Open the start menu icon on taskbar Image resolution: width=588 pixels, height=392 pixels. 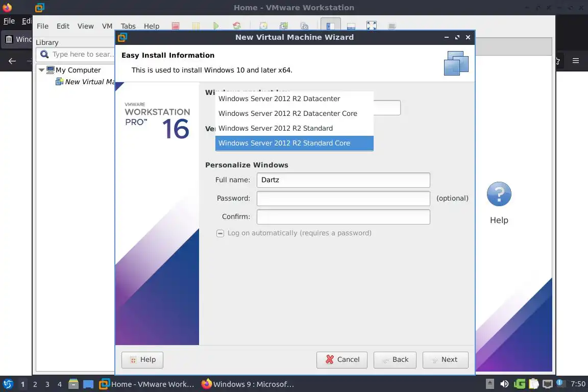(x=8, y=384)
